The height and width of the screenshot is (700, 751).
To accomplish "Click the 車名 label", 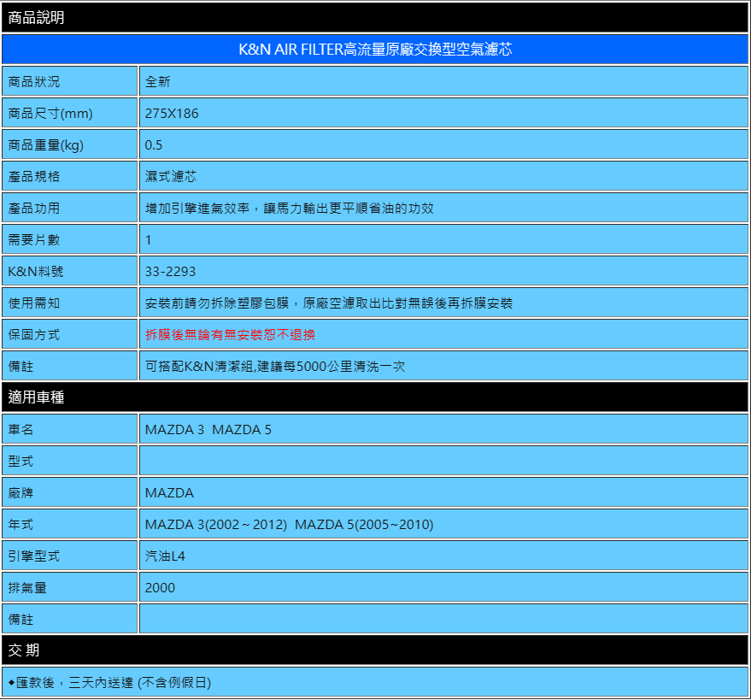I will 21,430.
